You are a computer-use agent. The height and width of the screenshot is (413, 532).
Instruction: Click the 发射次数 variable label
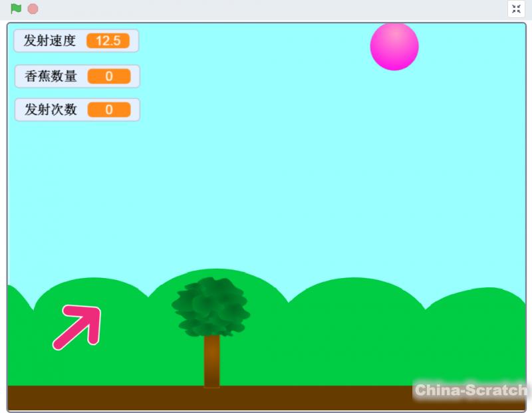[x=51, y=110]
